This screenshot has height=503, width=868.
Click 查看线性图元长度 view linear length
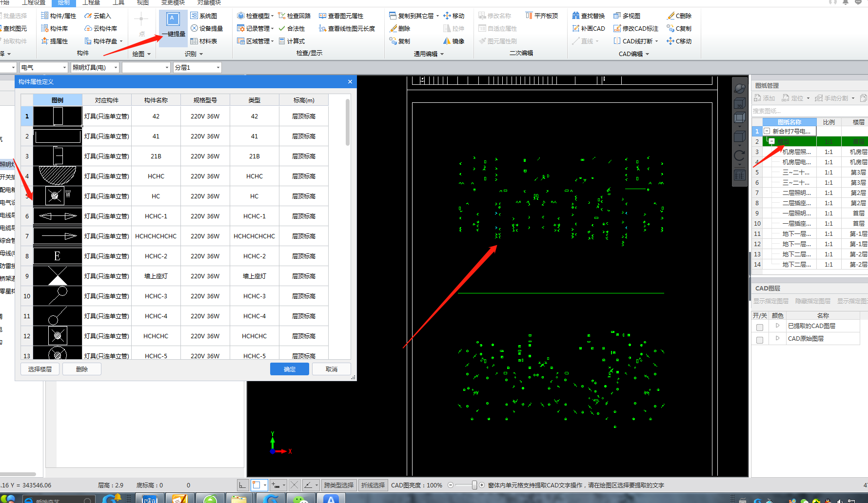[347, 28]
